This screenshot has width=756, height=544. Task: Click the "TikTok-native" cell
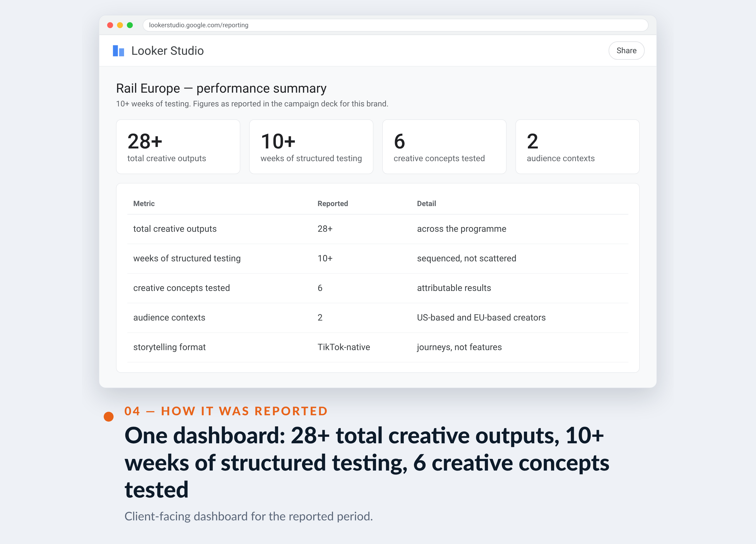click(344, 347)
